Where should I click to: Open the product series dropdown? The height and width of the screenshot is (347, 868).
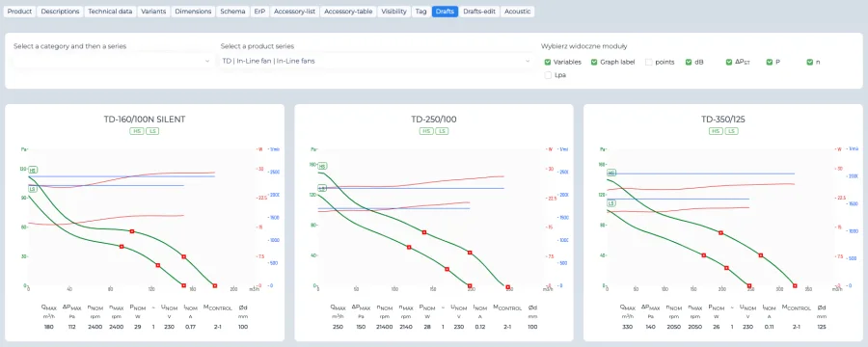pyautogui.click(x=376, y=61)
